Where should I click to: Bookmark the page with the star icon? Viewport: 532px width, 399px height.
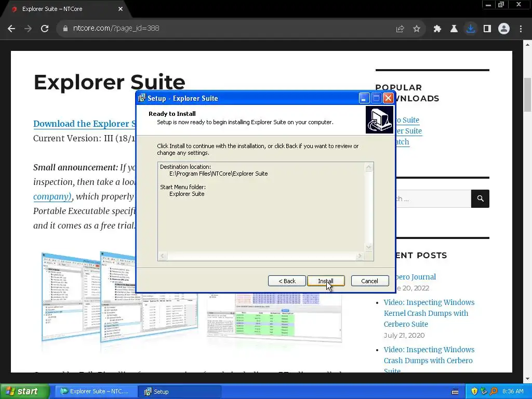coord(417,29)
